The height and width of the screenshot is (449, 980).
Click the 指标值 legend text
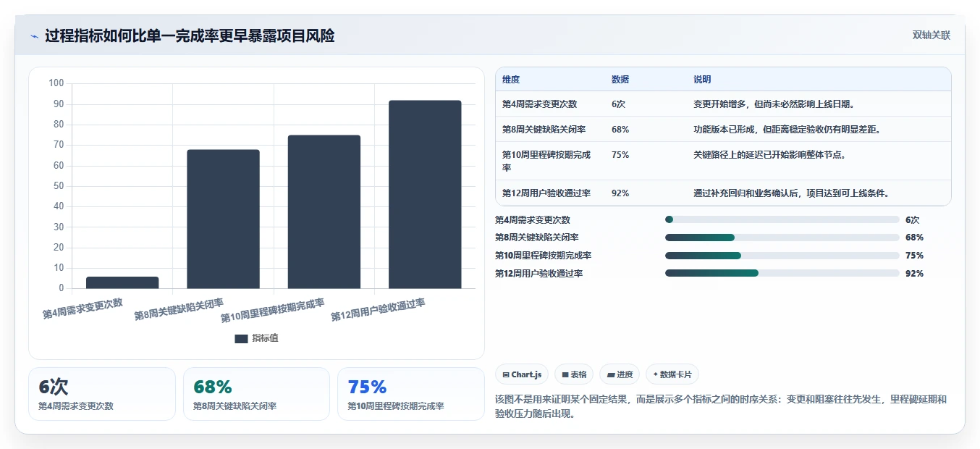click(x=265, y=338)
